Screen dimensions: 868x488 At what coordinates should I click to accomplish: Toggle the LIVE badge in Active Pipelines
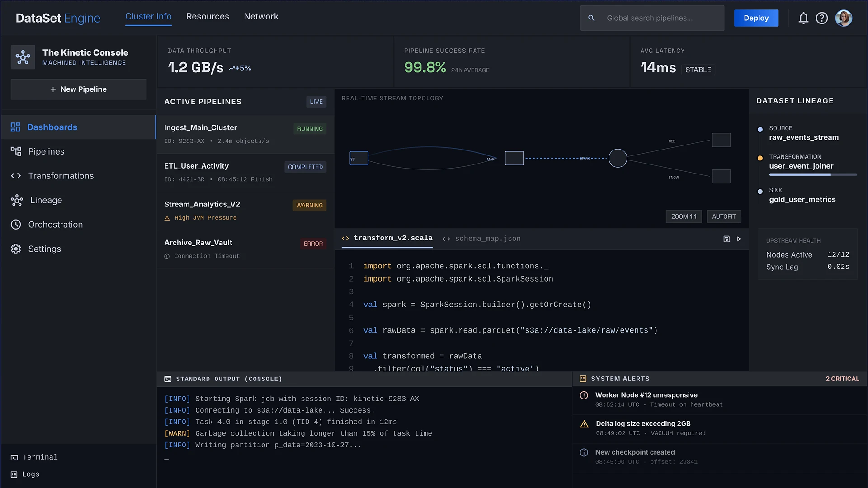click(x=316, y=102)
